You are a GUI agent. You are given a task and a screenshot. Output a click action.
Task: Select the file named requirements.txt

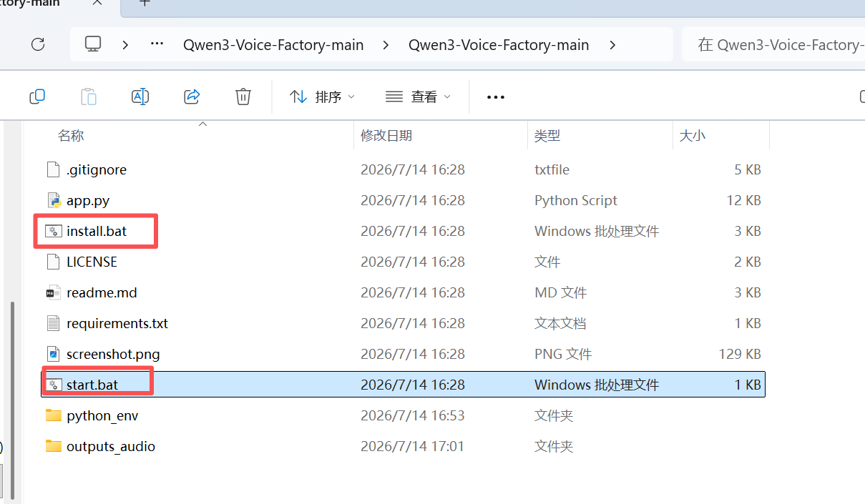[x=117, y=323]
